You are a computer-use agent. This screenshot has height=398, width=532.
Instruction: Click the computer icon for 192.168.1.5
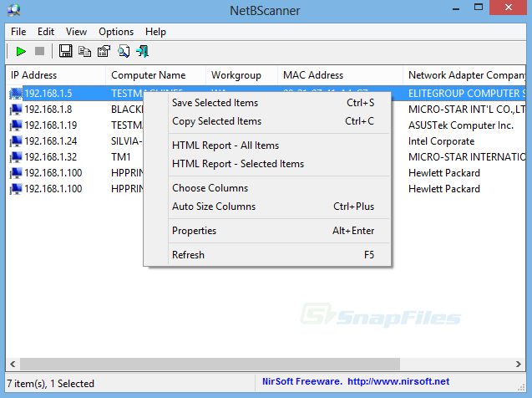click(x=16, y=94)
